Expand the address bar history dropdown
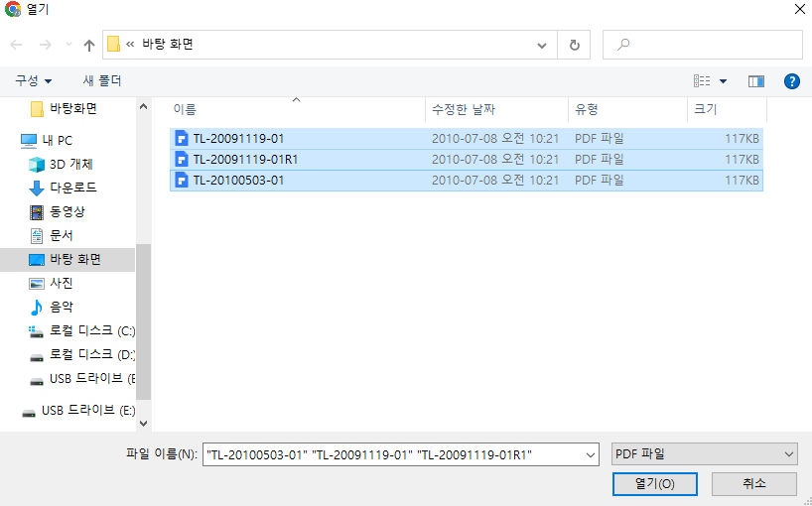Screen dimensions: 812x506 pos(542,45)
